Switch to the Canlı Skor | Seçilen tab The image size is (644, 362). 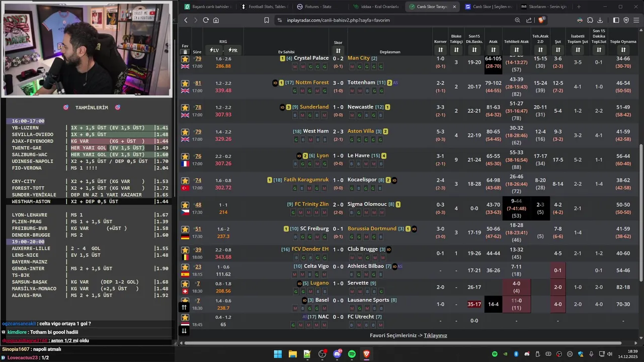488,7
